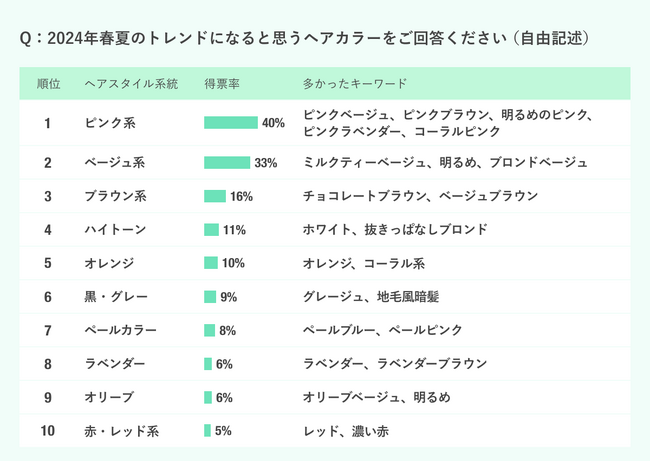Click the オレンジ category label
This screenshot has height=462, width=650.
coord(109,263)
